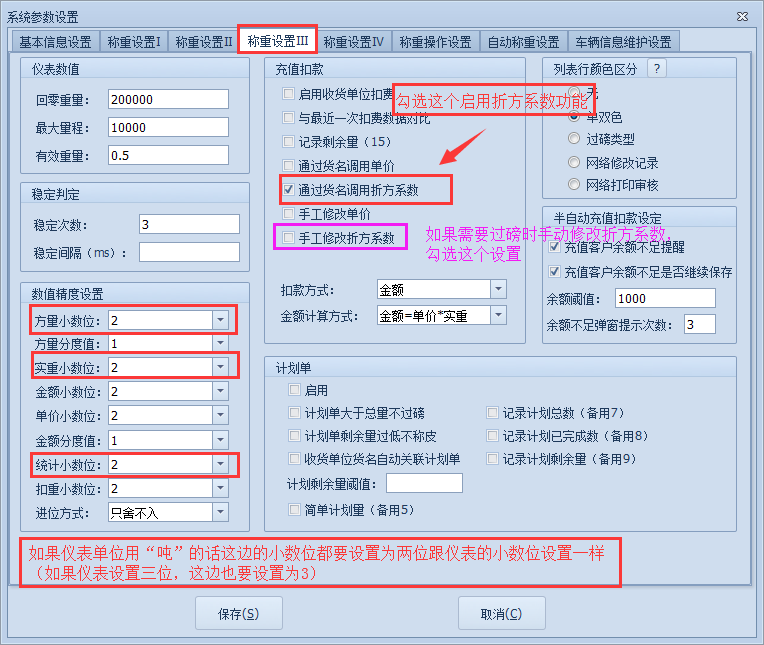Select the 单双色 radio button
The width and height of the screenshot is (764, 645).
pyautogui.click(x=574, y=117)
